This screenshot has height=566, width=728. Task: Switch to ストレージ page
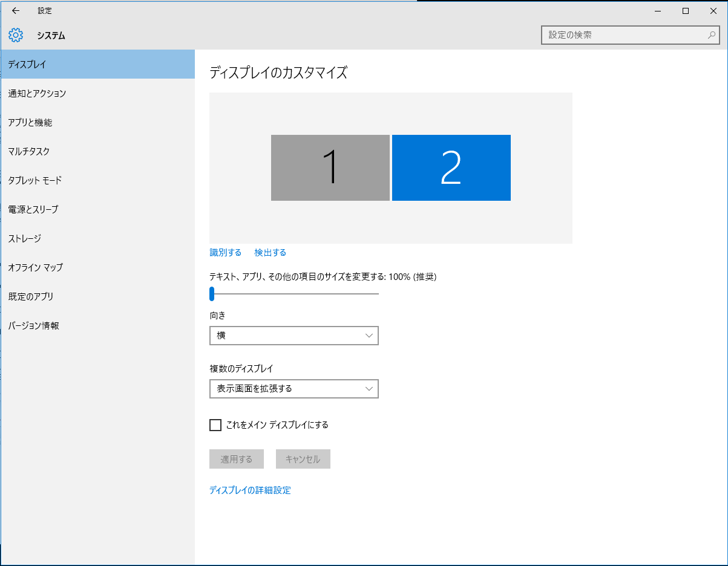[25, 238]
